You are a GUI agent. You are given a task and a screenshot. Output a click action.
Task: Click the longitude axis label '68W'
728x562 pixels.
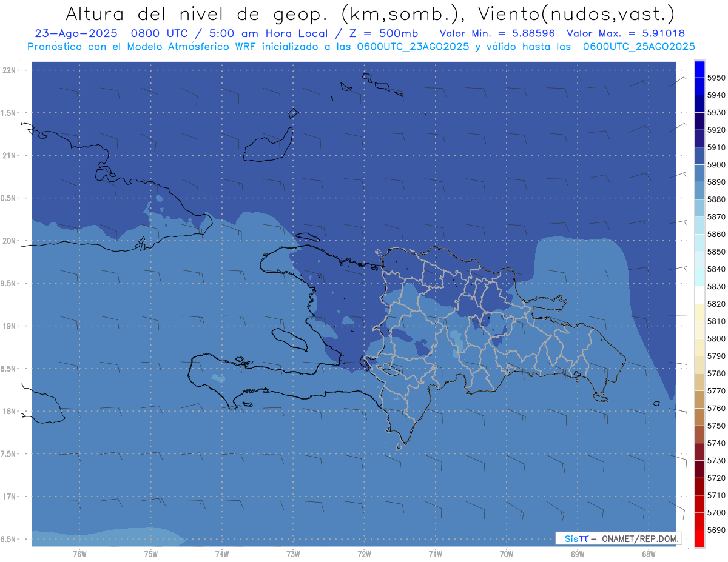(x=648, y=554)
